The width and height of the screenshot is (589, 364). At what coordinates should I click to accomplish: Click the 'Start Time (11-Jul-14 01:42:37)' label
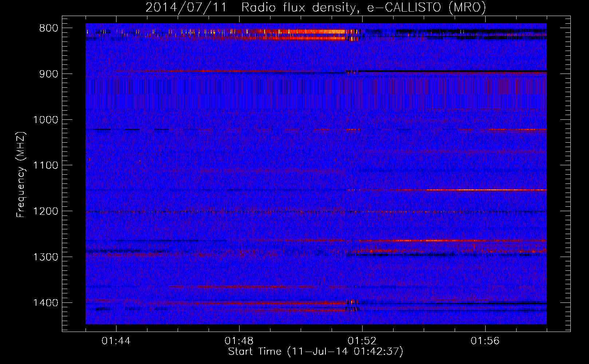pyautogui.click(x=316, y=352)
